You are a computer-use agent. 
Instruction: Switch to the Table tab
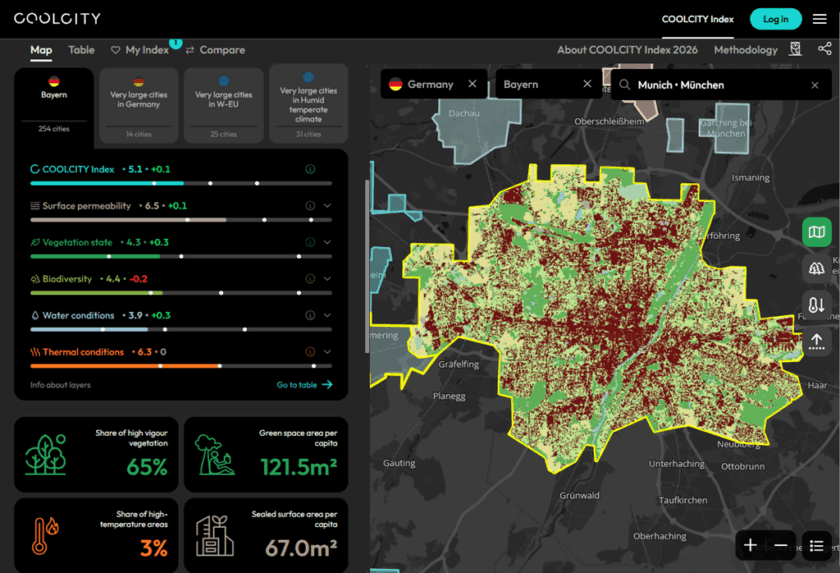81,50
